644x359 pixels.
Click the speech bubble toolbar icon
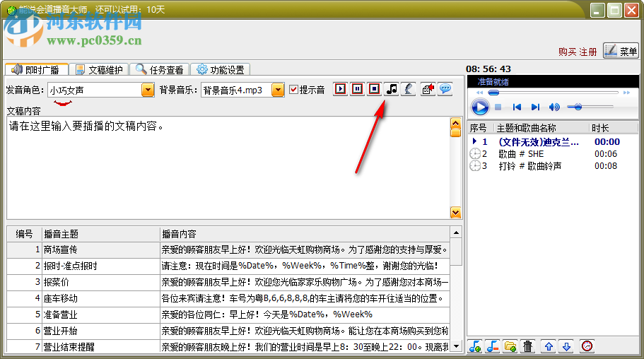[445, 89]
